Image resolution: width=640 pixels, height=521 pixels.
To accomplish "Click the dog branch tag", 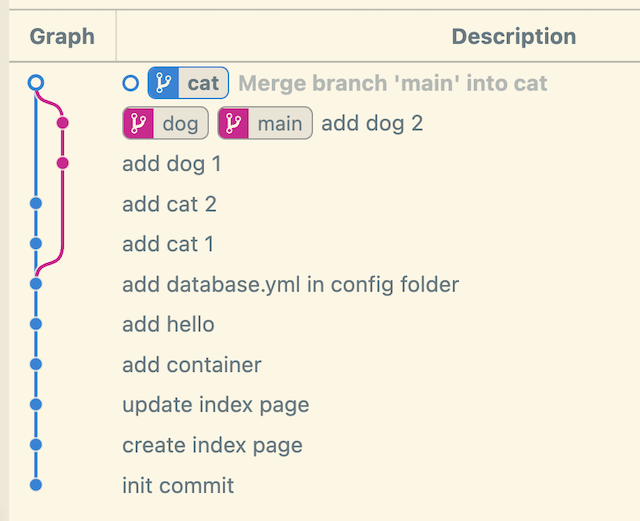I will [x=165, y=123].
